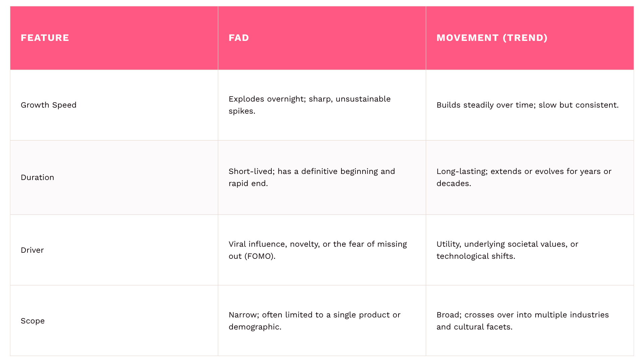Click 'demographic.' text in Scope row
Image resolution: width=644 pixels, height=362 pixels.
(x=255, y=327)
